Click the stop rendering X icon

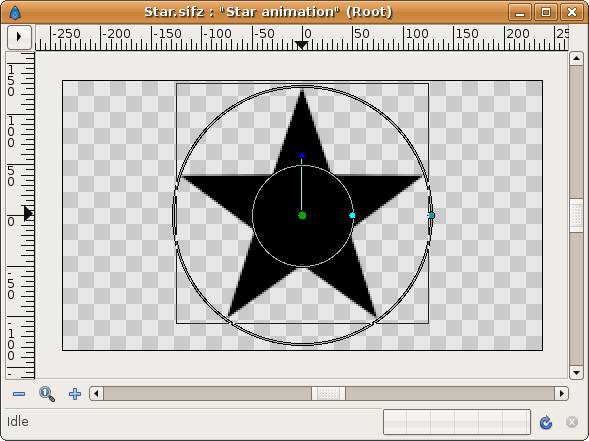point(572,422)
